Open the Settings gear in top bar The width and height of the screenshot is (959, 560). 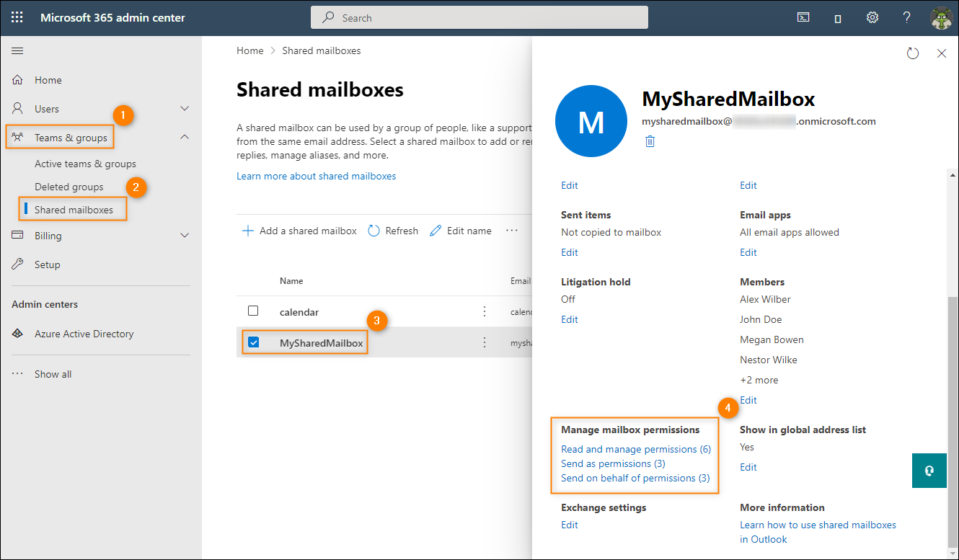coord(872,17)
